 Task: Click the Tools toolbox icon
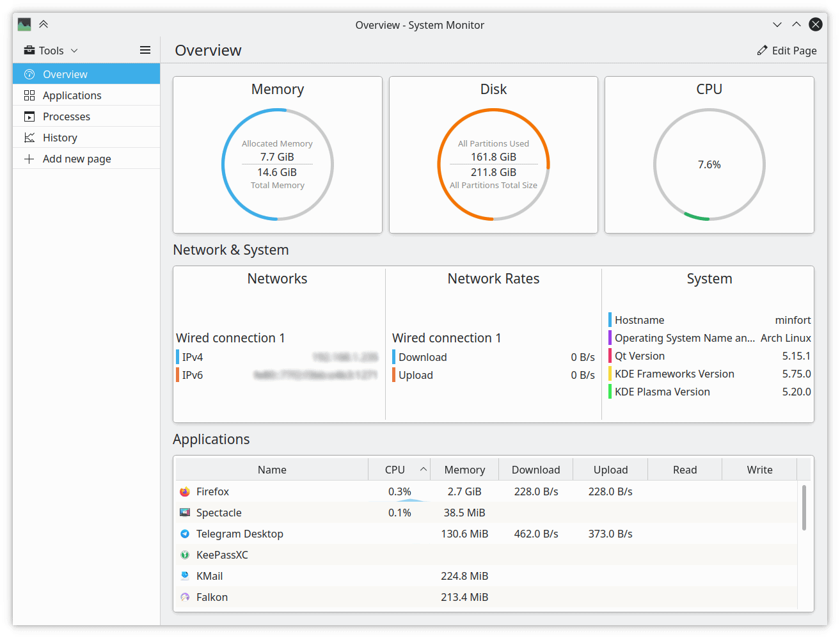click(29, 50)
